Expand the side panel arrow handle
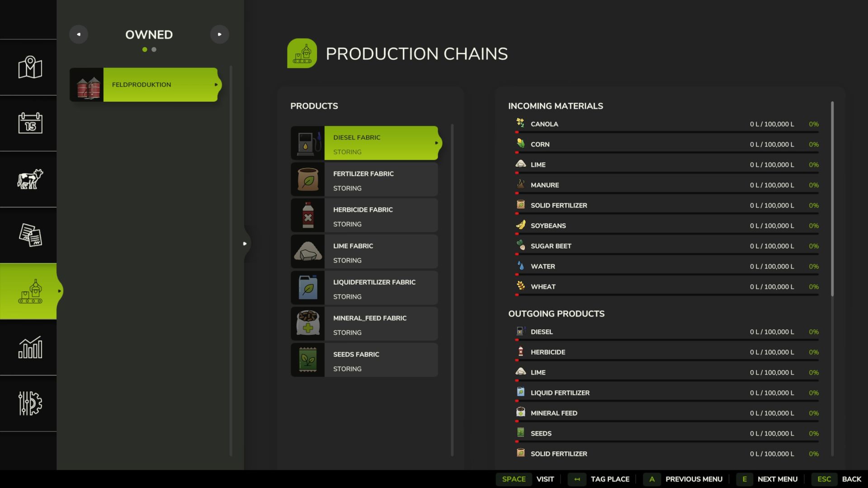 tap(245, 244)
